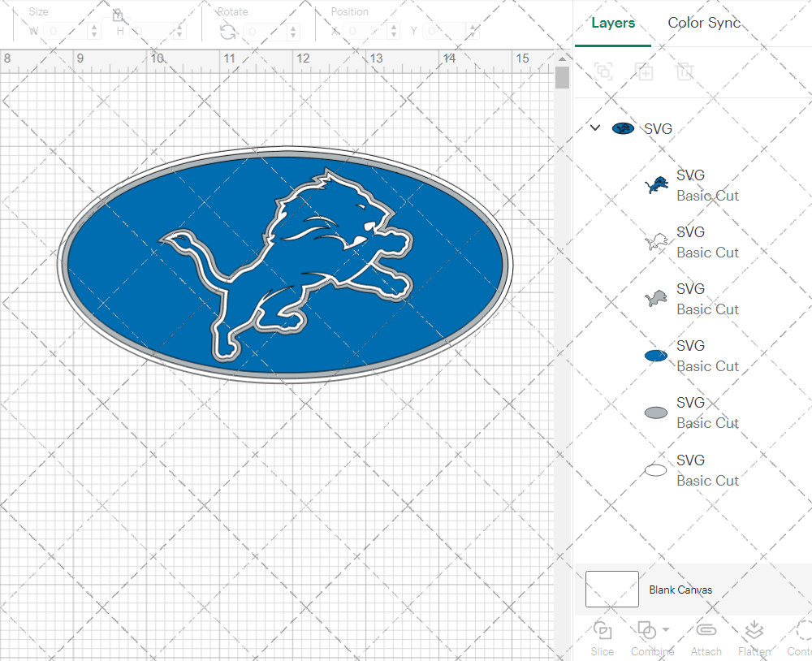Click the Duplicate layer icon
This screenshot has width=812, height=661.
[x=645, y=71]
